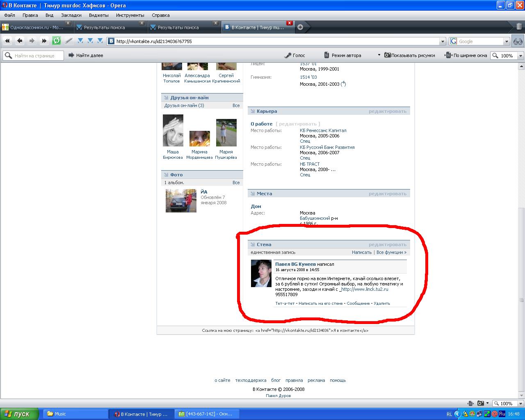Click Написать link on the wall
Viewport: 525px width, 420px height.
[361, 252]
